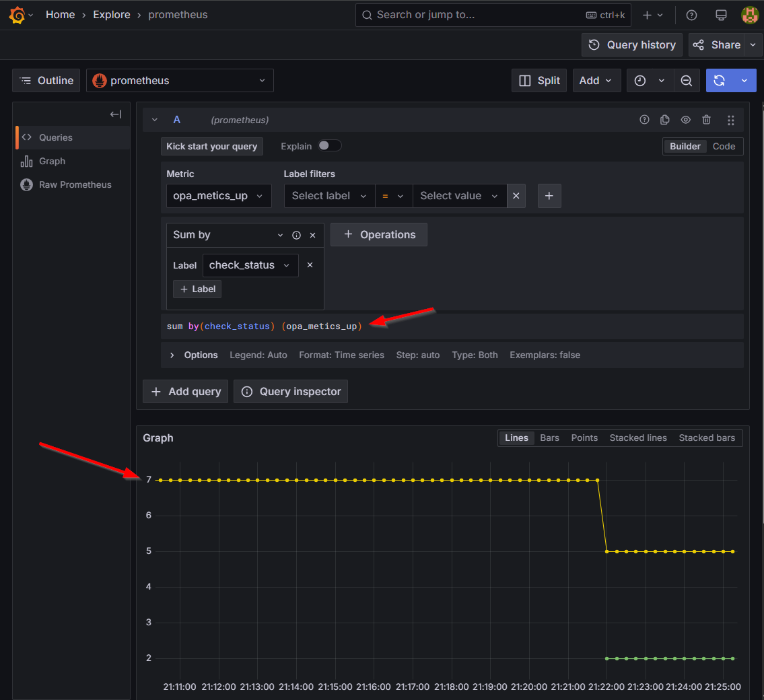Open the check_status Label dropdown
The width and height of the screenshot is (764, 700).
[x=250, y=265]
